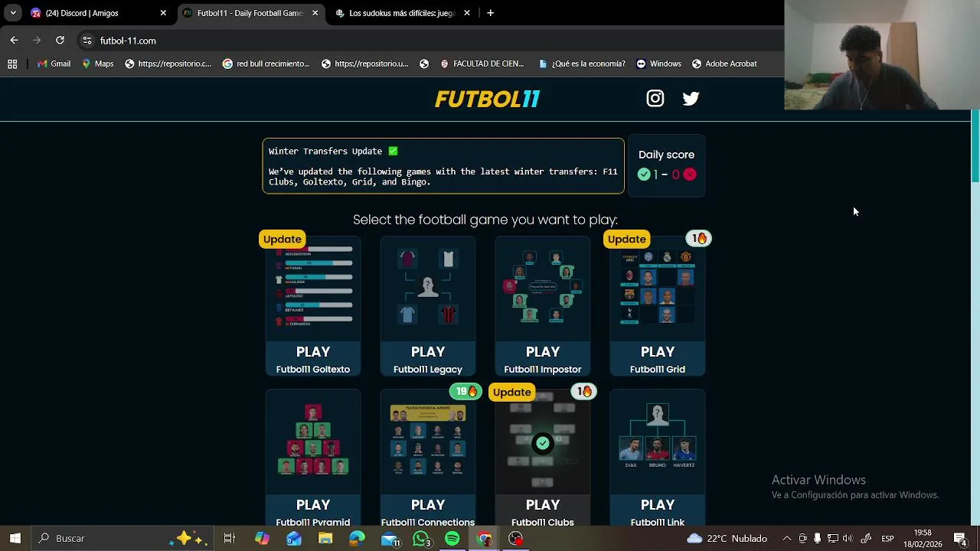Open the Gmail bookmark

54,64
